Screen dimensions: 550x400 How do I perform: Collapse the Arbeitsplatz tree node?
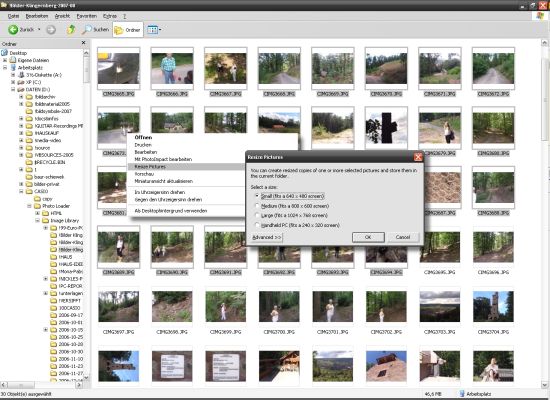5,67
